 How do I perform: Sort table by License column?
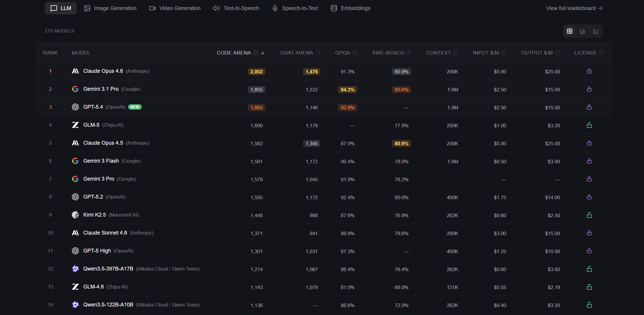[x=585, y=53]
